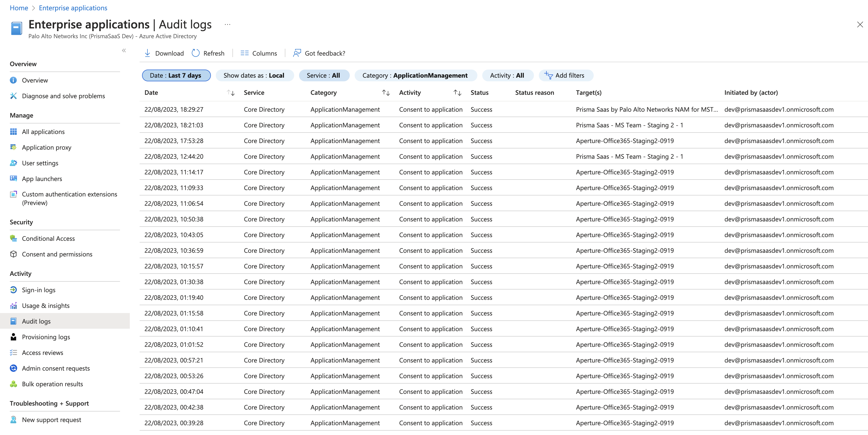Screen dimensions: 868x435
Task: Sort by the Activity column arrows
Action: tap(457, 93)
